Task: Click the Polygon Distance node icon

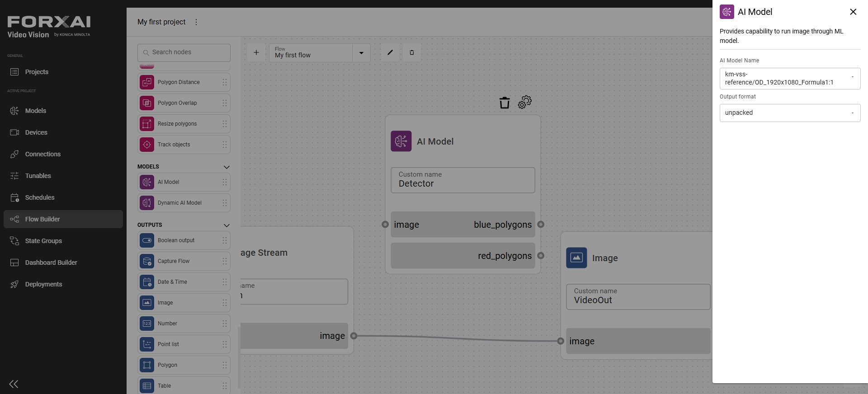Action: 147,82
